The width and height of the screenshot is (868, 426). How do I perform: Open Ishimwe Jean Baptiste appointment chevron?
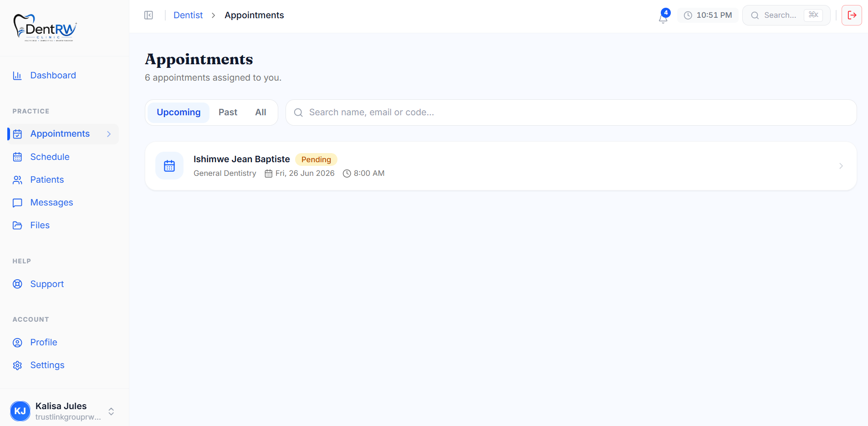[x=841, y=166]
